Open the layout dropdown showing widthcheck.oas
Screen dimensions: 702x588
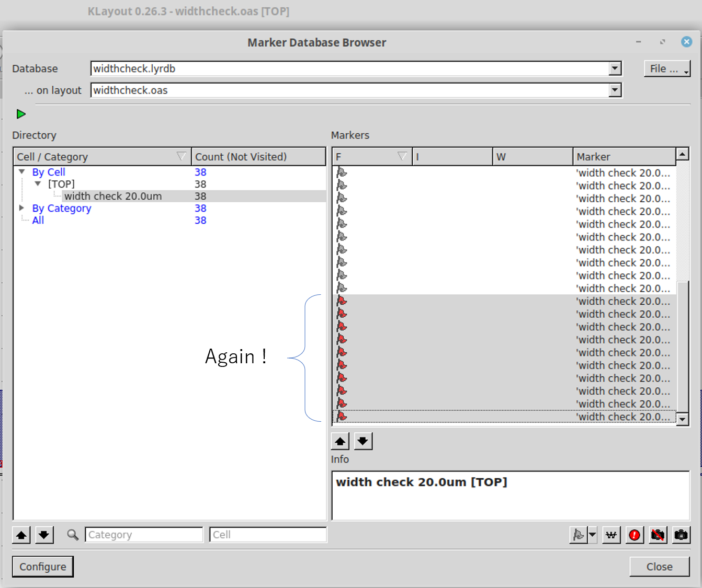click(615, 90)
